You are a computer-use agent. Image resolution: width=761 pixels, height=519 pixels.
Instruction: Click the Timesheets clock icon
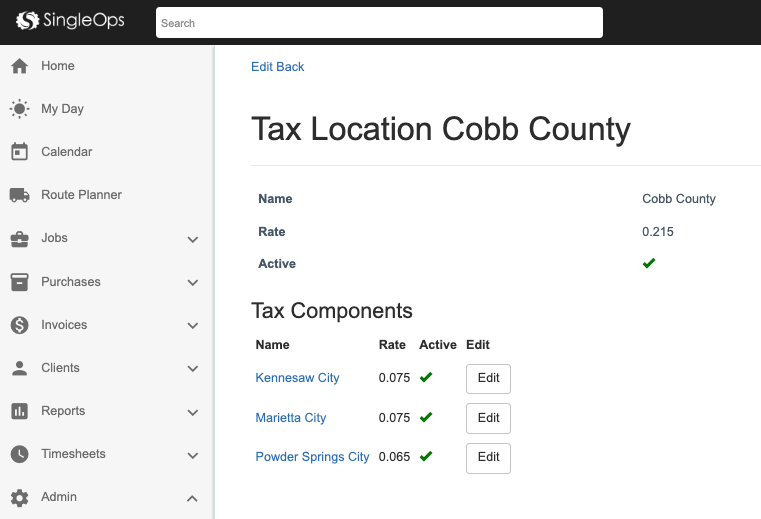click(x=19, y=454)
